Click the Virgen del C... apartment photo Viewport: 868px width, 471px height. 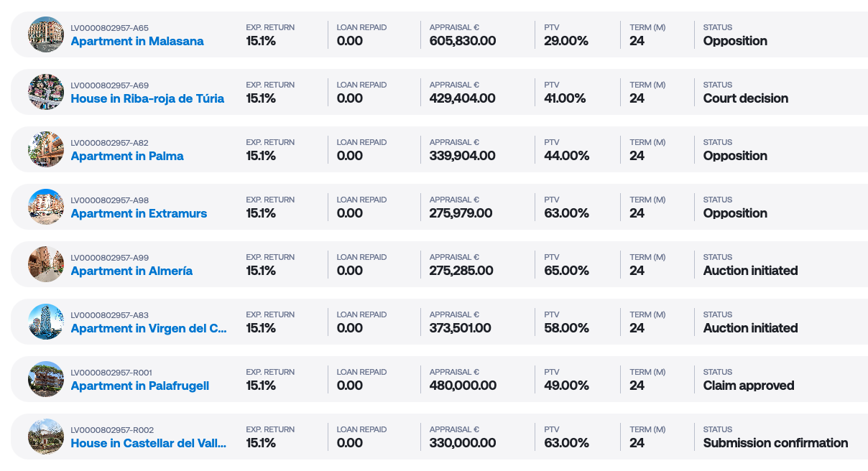coord(46,322)
